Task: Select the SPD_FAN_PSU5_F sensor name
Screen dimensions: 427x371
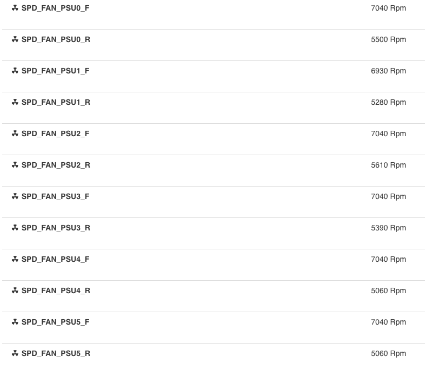Action: [55, 322]
